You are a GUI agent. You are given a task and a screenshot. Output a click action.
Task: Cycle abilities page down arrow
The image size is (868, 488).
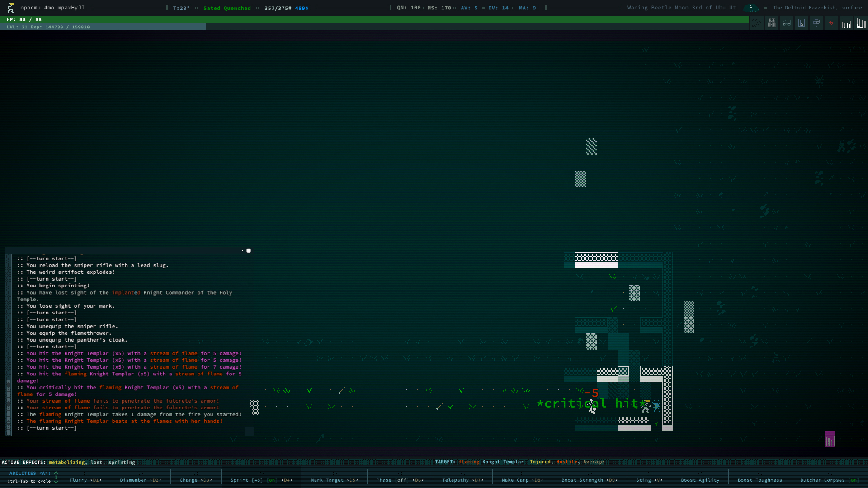[x=56, y=482]
